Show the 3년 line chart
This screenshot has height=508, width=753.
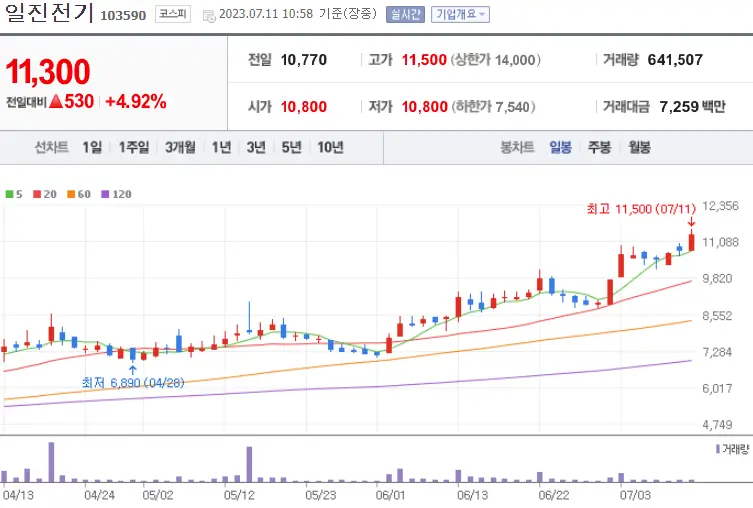[256, 147]
